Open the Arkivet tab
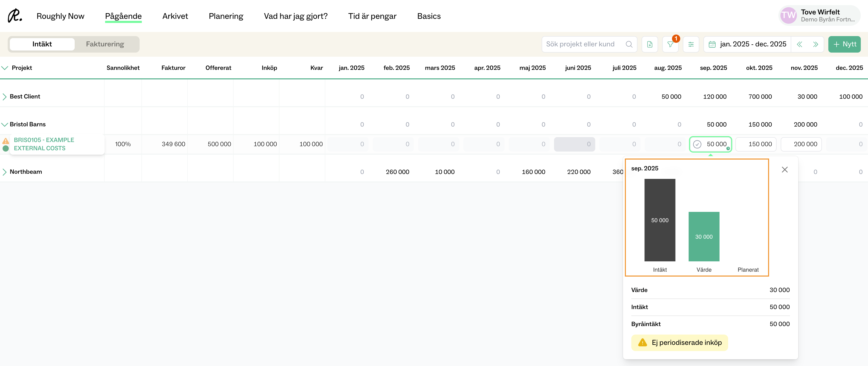This screenshot has height=366, width=868. coord(175,16)
